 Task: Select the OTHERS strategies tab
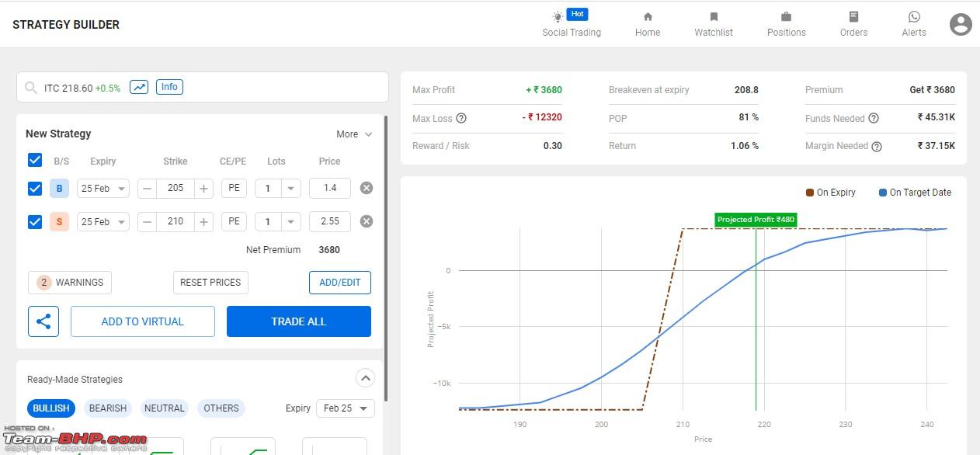pos(221,408)
